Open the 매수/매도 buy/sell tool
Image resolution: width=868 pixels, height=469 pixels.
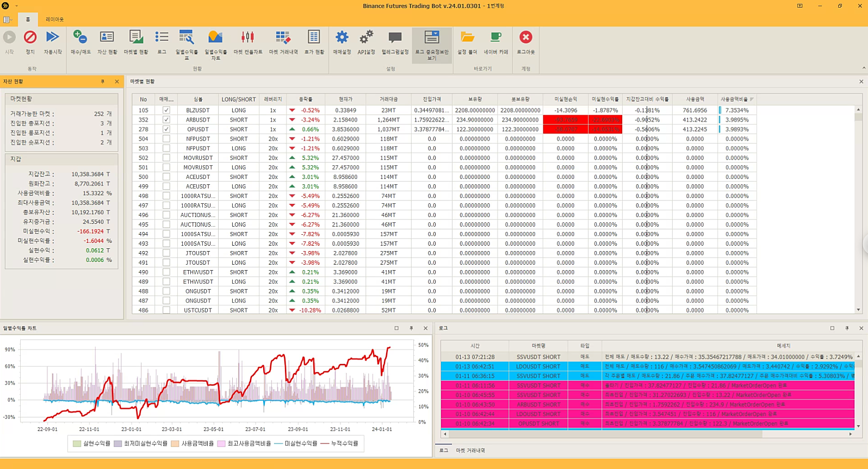tap(80, 37)
